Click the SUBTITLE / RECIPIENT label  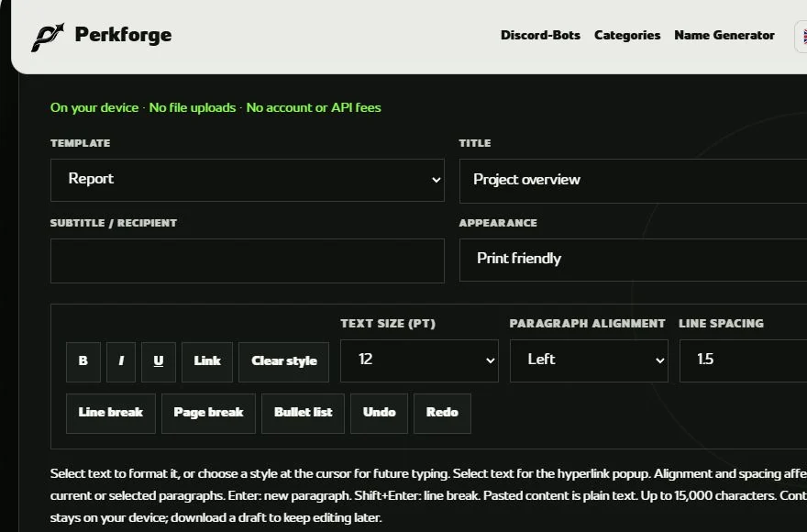[x=114, y=223]
